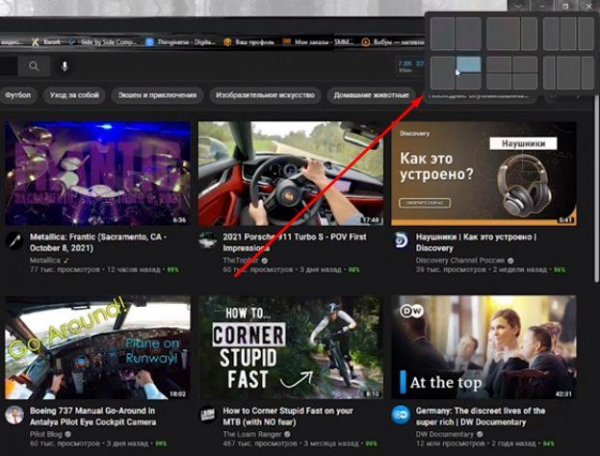Visit the DW Documentary channel name link
Image resolution: width=600 pixels, height=456 pixels.
(445, 434)
